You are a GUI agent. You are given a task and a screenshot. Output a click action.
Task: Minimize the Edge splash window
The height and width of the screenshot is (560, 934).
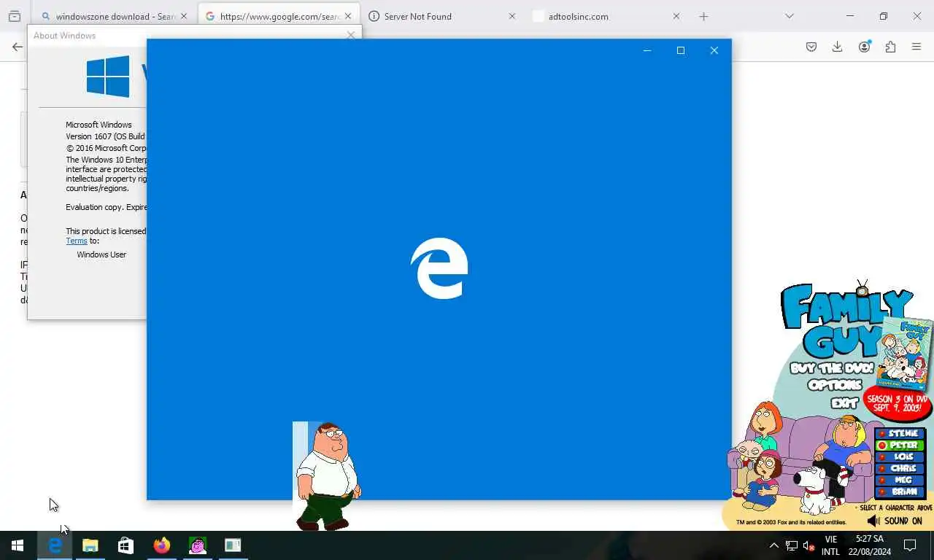pyautogui.click(x=647, y=50)
